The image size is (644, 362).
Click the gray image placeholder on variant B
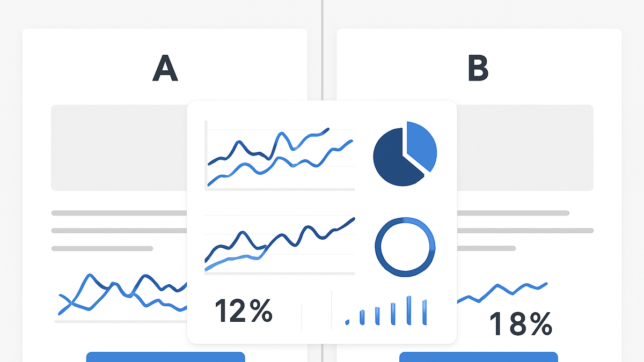[x=525, y=147]
